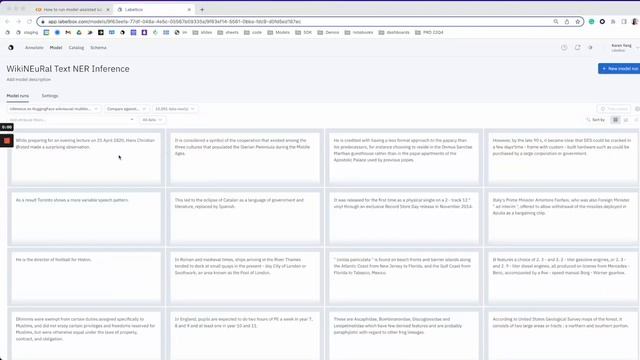Click the small icon left of Karen Yang
640x360 pixels.
click(x=590, y=48)
